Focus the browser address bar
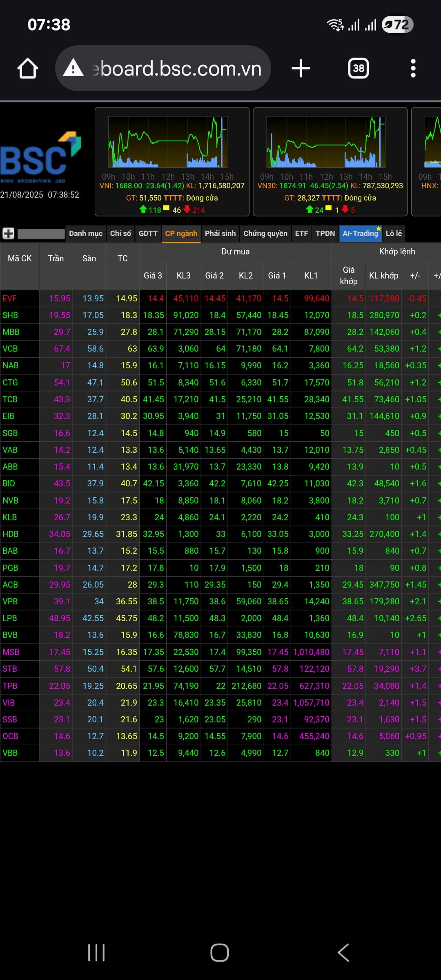The width and height of the screenshot is (441, 980). tap(163, 68)
